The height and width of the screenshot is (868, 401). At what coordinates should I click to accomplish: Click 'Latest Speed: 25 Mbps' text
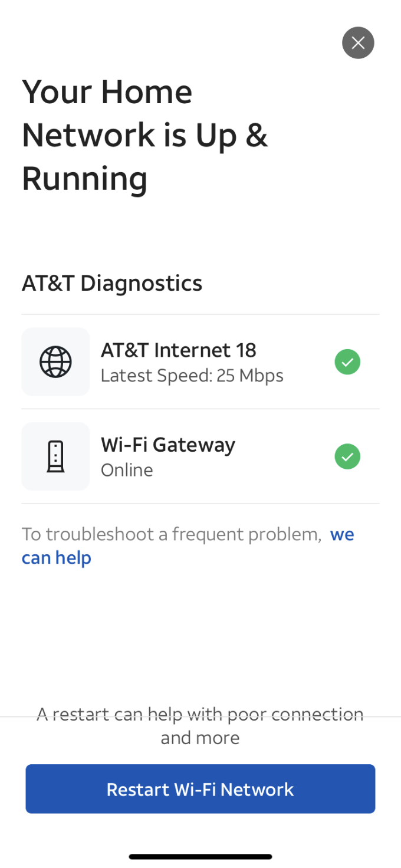[x=192, y=375]
